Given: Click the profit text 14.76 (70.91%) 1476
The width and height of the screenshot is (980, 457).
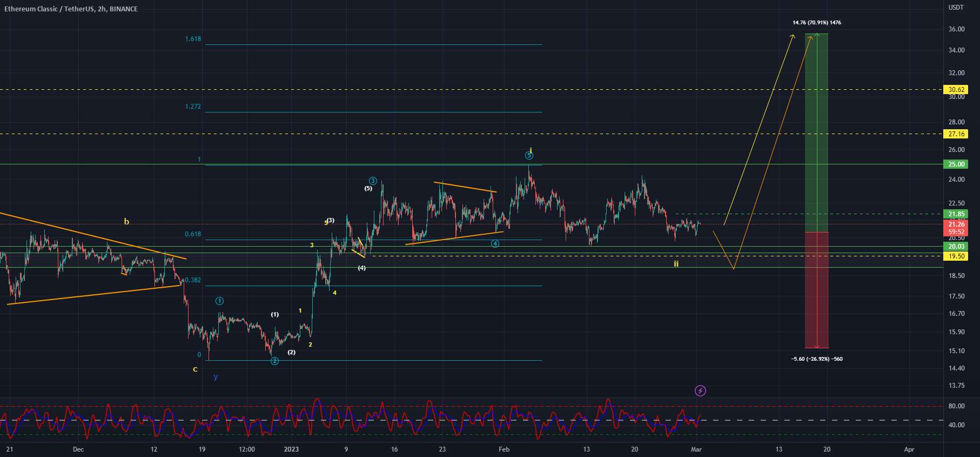Looking at the screenshot, I should pos(816,23).
